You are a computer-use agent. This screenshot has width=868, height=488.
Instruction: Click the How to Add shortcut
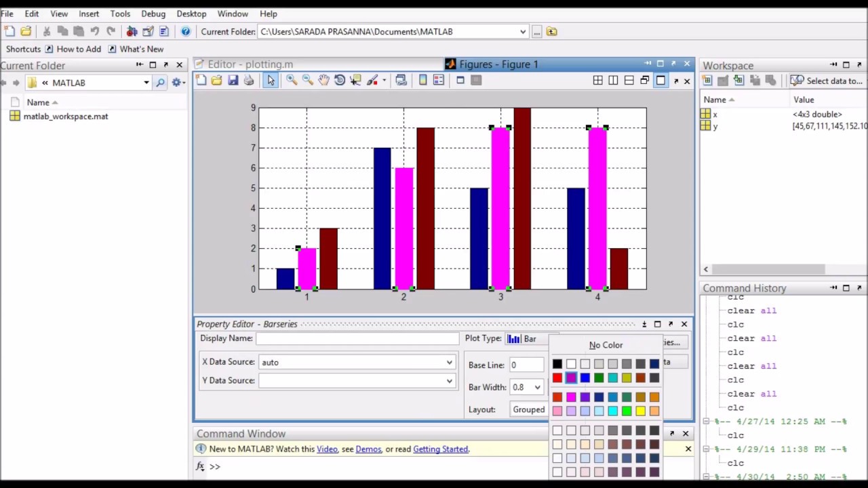[x=73, y=49]
